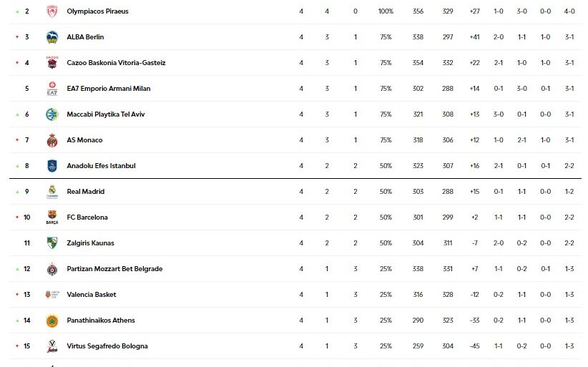Screen dimensions: 588x367
Task: Click the Panathinaikos Athens logo
Action: pyautogui.click(x=52, y=320)
